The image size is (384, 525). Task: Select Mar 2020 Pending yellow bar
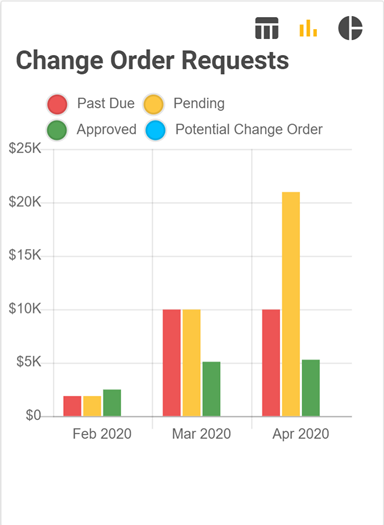(191, 363)
